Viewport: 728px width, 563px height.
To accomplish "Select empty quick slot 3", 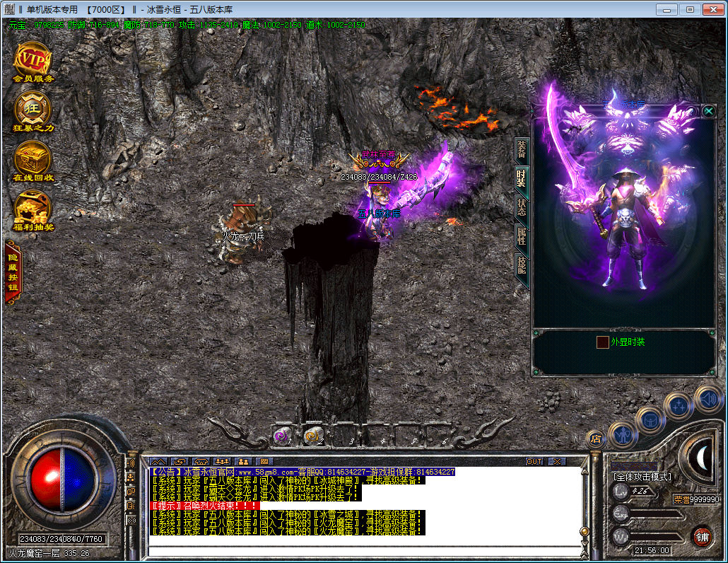I will tap(346, 436).
